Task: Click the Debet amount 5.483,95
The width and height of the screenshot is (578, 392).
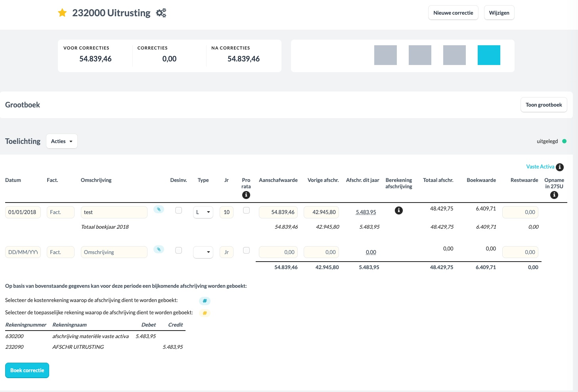Action: tap(145, 336)
